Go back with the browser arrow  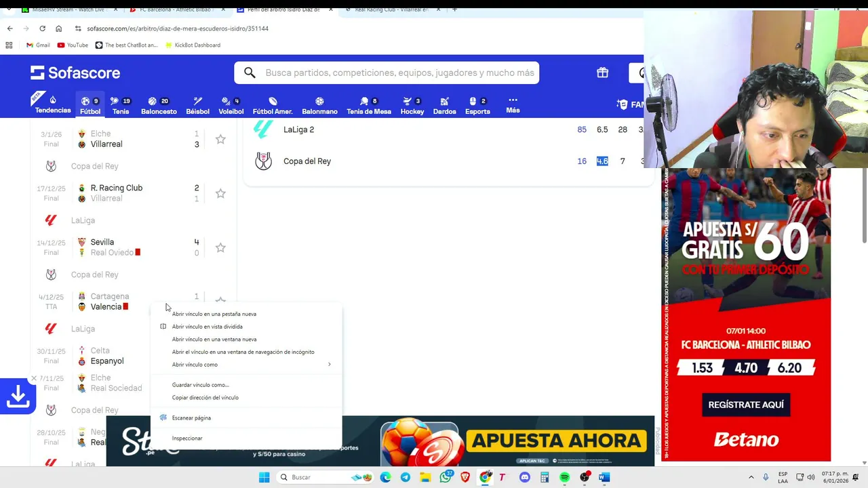coord(10,28)
